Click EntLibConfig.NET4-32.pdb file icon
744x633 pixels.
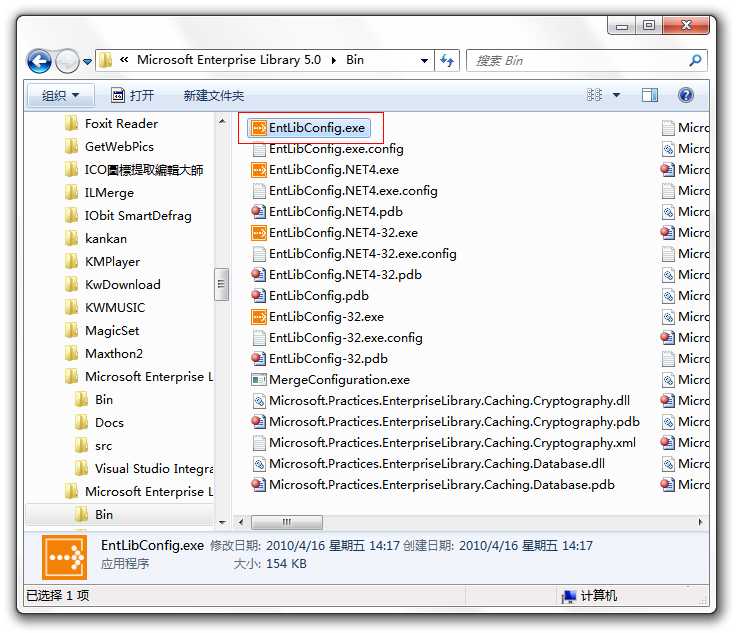pyautogui.click(x=259, y=275)
